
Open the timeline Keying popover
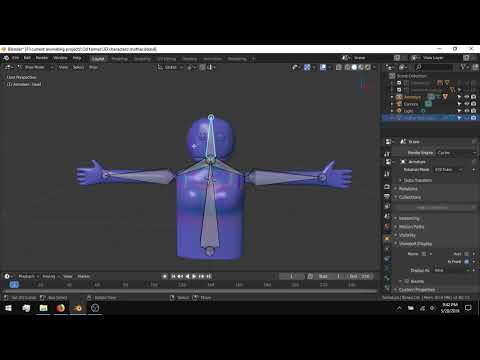(x=51, y=276)
